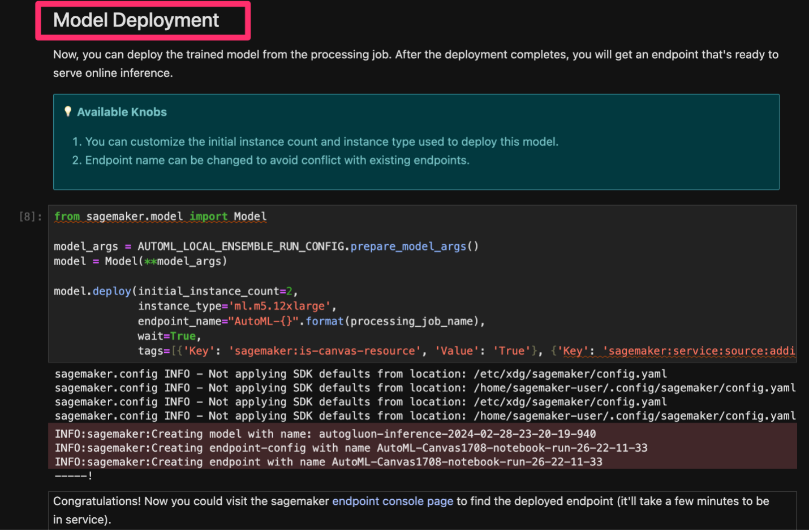Click the endpoint_name "AutoML-{}" code line
Screen dimensions: 809x532
coord(312,321)
